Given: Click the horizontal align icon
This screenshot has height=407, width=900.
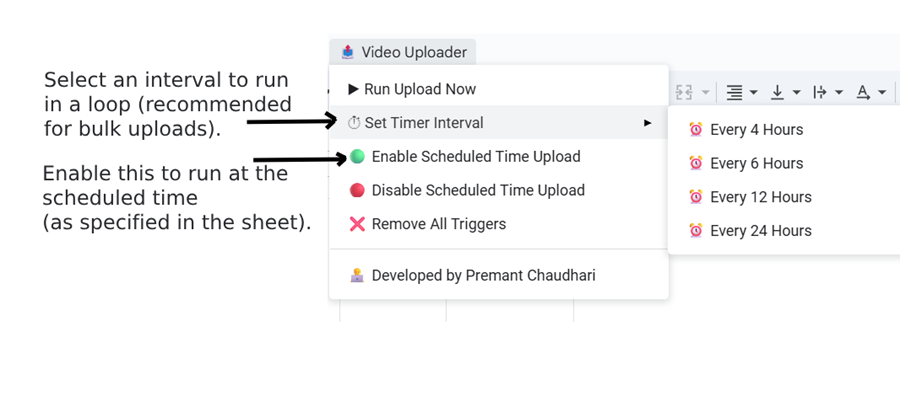Looking at the screenshot, I should (734, 93).
